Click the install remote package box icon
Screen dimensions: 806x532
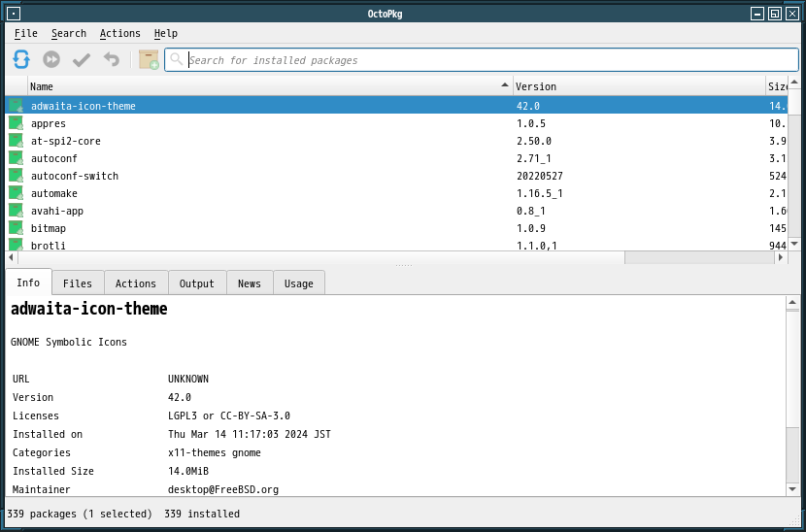coord(149,59)
